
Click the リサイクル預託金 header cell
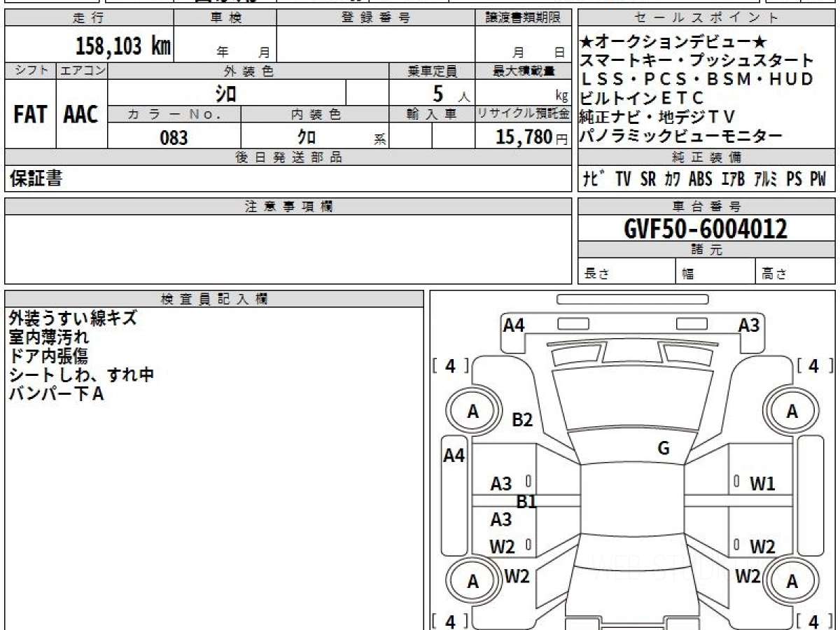click(523, 114)
